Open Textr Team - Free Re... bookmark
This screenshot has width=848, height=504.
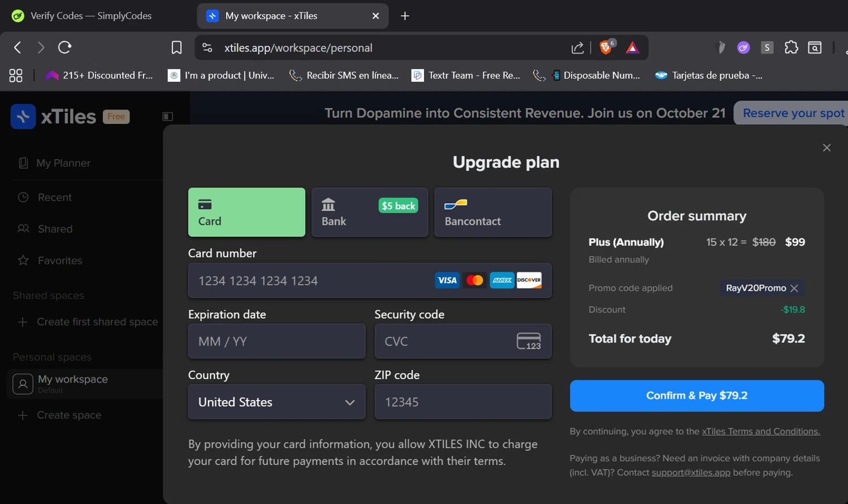point(466,75)
